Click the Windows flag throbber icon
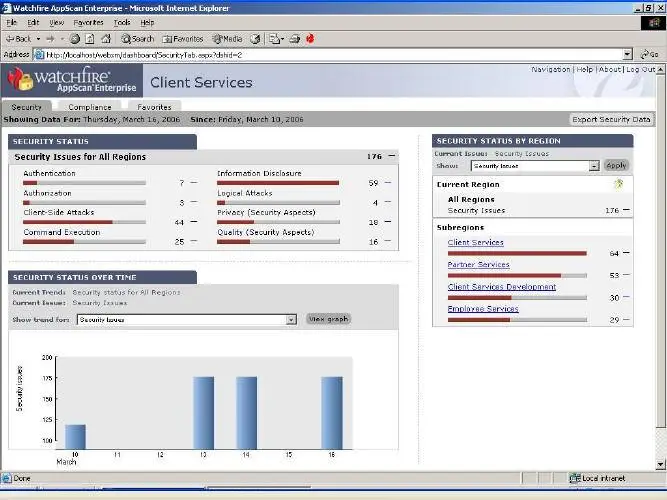The image size is (667, 500). point(653,23)
